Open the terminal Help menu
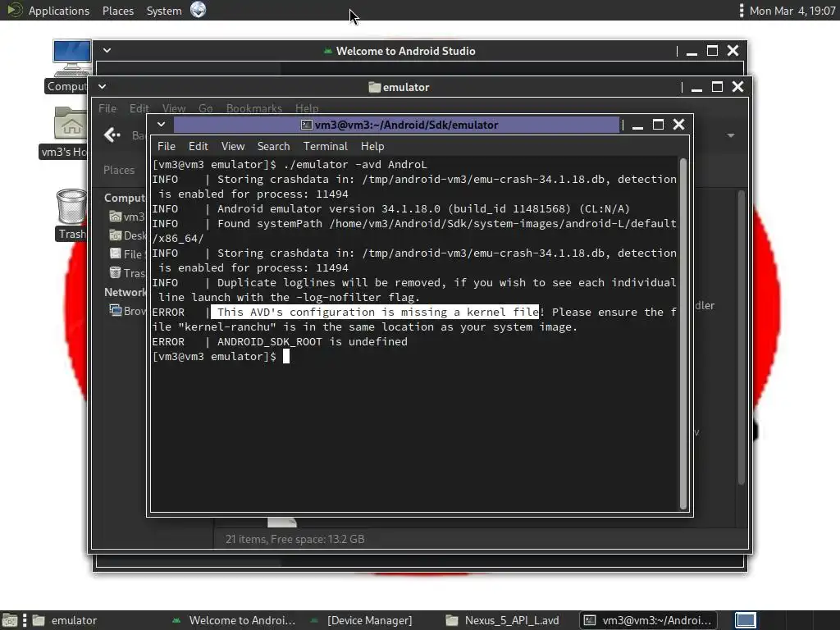 pos(372,146)
